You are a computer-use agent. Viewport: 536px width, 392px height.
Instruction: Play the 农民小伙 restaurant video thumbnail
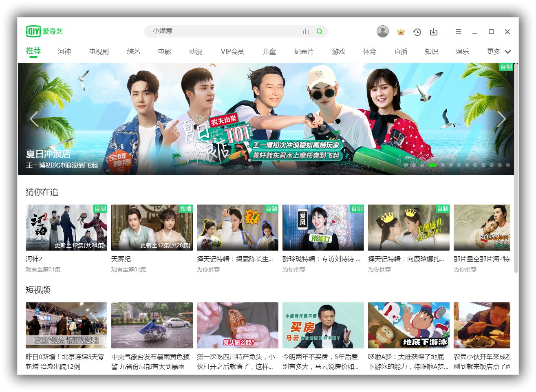482,325
